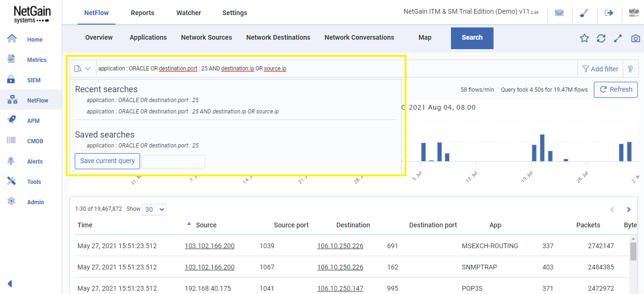
Task: Open the Network Destinations sub-tab
Action: click(x=278, y=37)
